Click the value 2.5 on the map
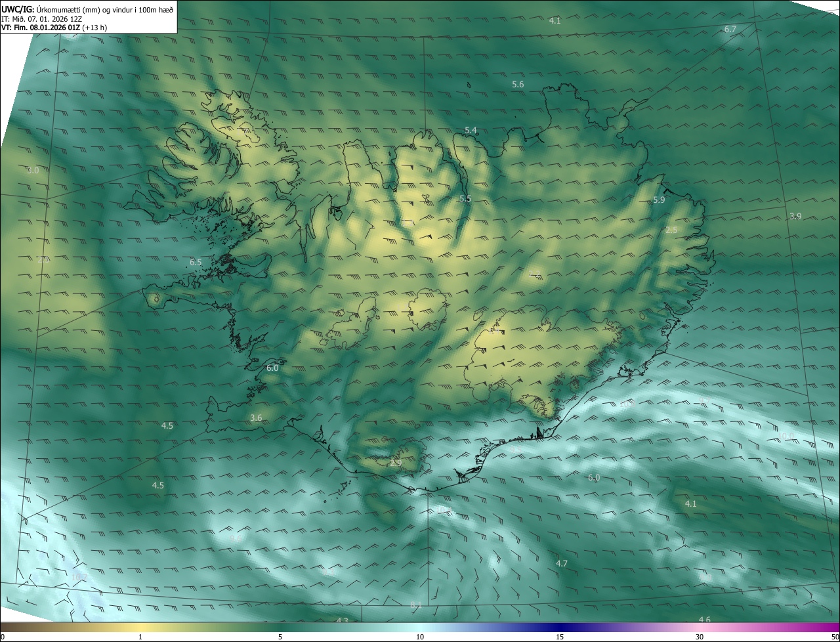Screen dimensions: 840x642 click(671, 230)
